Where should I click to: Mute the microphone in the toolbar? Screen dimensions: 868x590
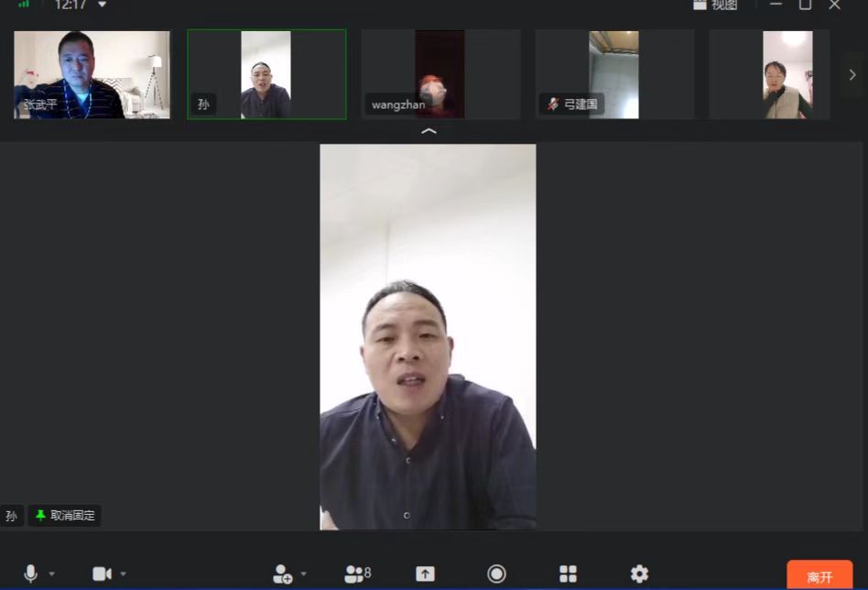click(x=30, y=574)
